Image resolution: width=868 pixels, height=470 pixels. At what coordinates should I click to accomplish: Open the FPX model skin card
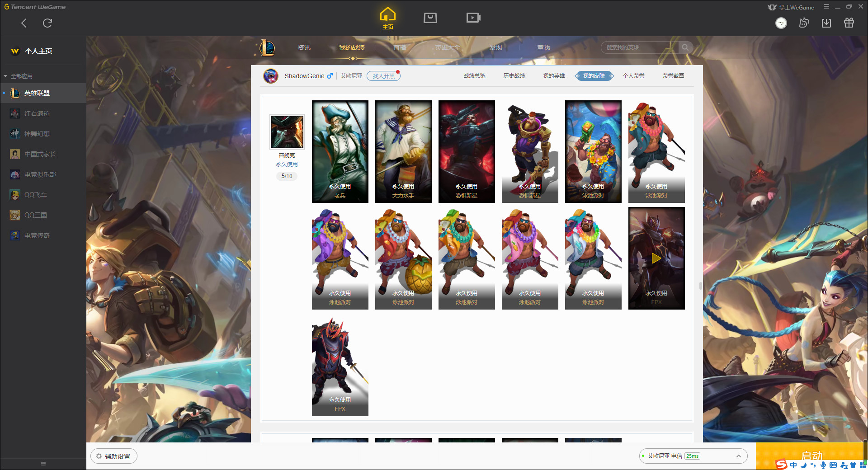340,365
